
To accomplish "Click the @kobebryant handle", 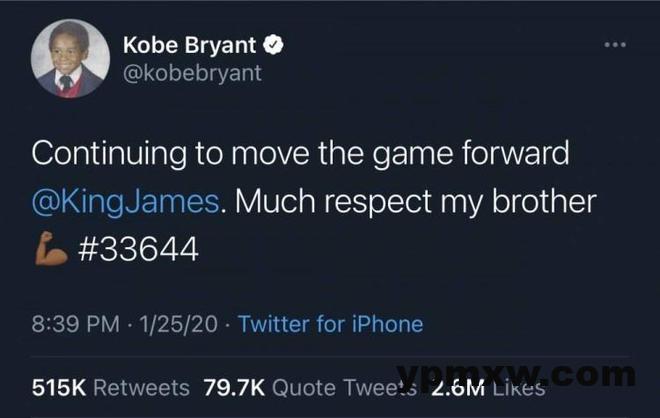I will coord(192,73).
